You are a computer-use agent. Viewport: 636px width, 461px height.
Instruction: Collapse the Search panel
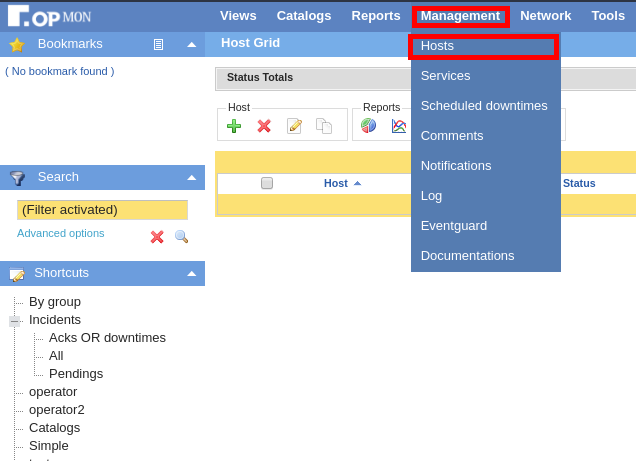[x=191, y=177]
